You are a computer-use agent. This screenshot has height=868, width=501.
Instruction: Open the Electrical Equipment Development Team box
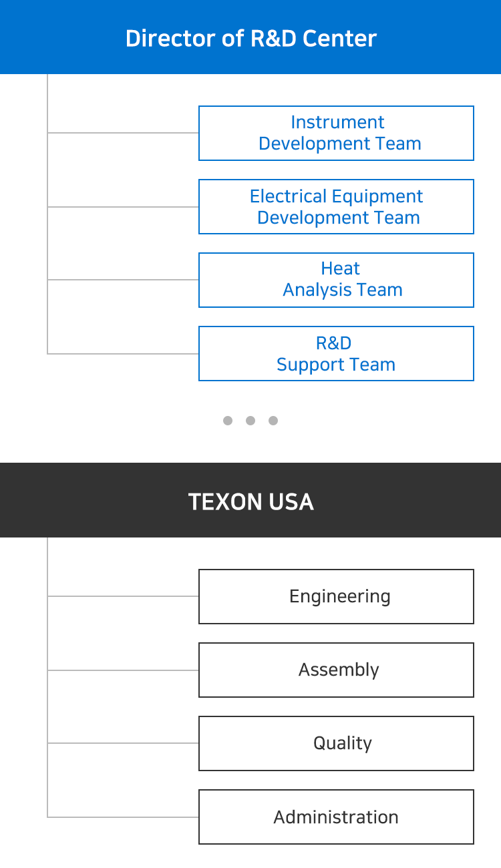click(336, 206)
